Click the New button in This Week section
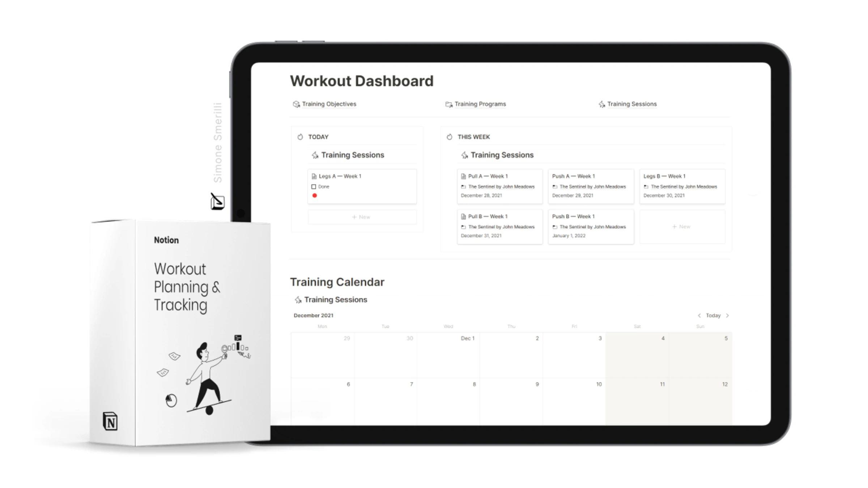868x488 pixels. 682,225
